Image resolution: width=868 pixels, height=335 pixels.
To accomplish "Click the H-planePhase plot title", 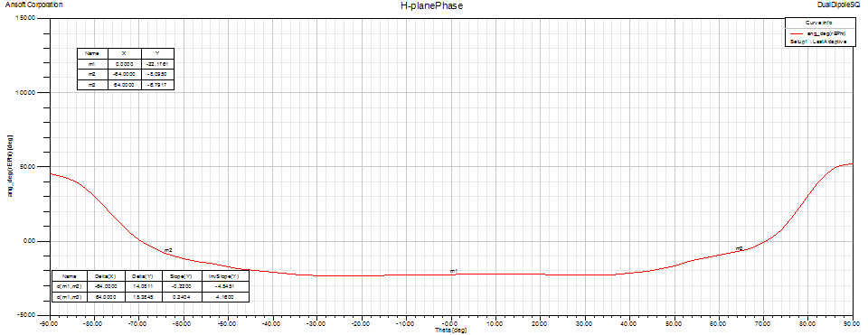I will click(432, 6).
